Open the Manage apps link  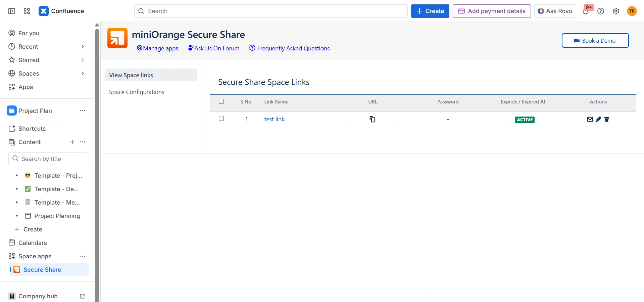[157, 48]
